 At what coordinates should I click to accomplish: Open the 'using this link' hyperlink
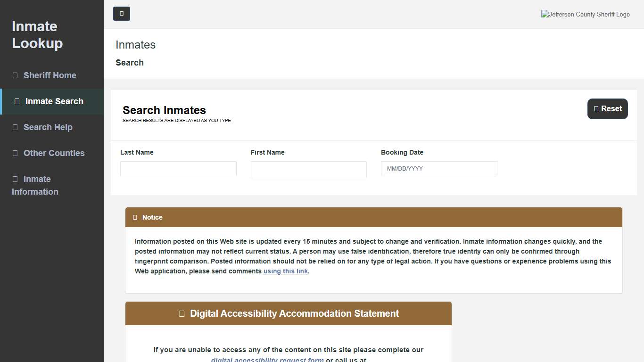(x=285, y=271)
